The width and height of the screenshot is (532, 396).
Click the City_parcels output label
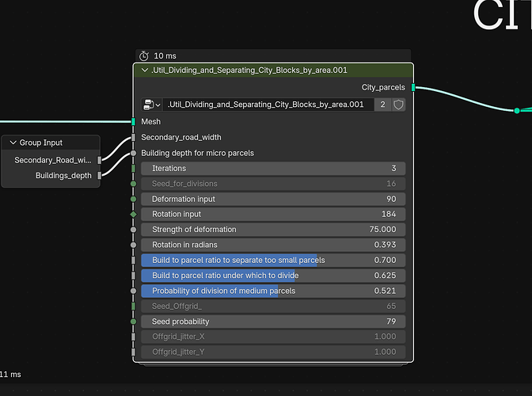point(383,88)
